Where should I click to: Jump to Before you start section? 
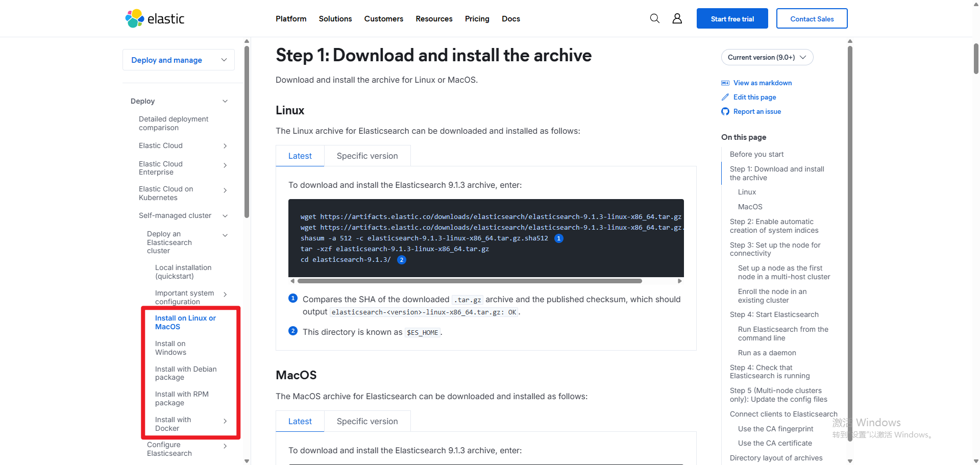(x=756, y=154)
